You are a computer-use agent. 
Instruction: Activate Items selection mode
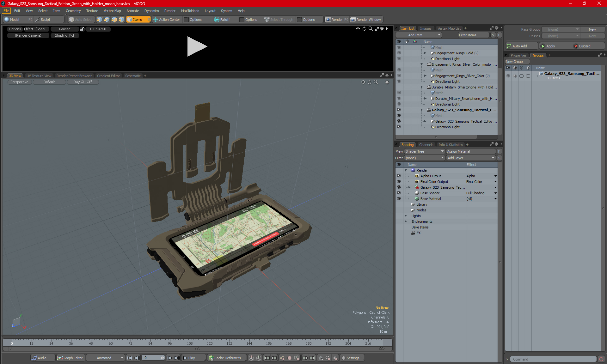coord(138,20)
